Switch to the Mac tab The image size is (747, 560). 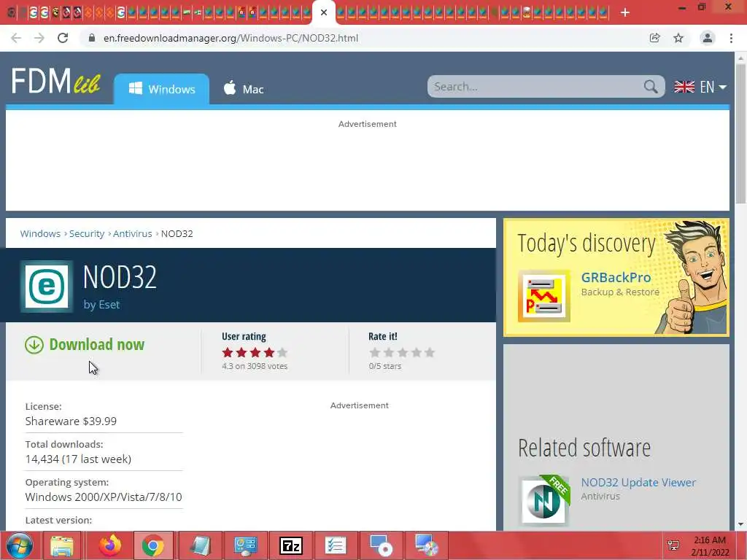[x=244, y=89]
